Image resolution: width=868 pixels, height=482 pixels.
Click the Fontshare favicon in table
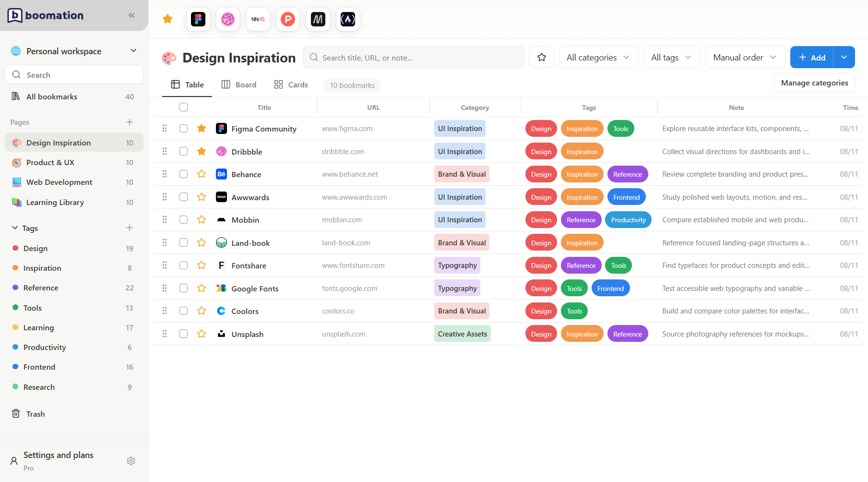(221, 265)
